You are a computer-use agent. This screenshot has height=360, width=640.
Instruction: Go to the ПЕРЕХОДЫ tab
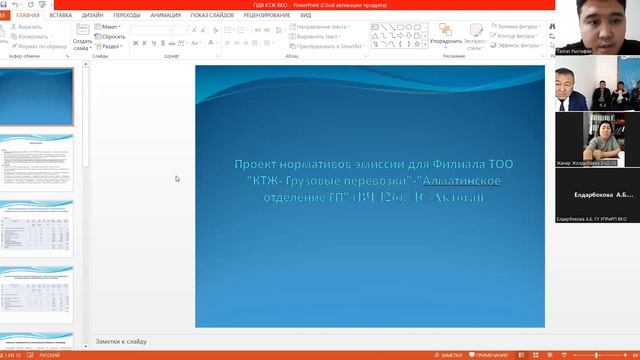coord(127,15)
